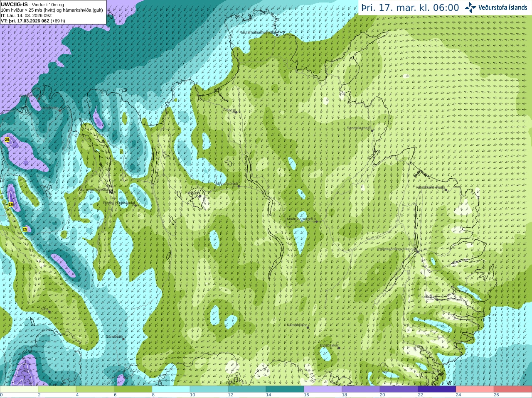Click the forecast title Þri. 17. mar. kl. 06:00
This screenshot has height=398, width=532.
(x=410, y=7)
